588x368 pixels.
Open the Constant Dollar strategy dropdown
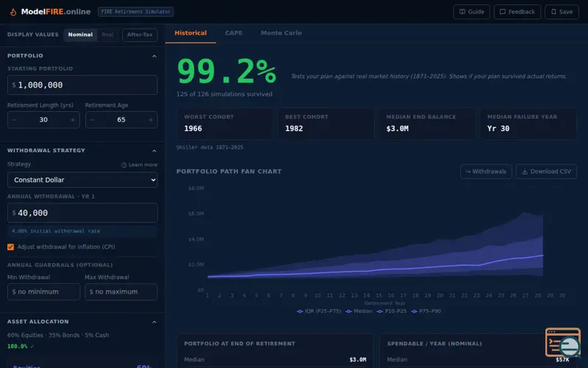coord(82,180)
